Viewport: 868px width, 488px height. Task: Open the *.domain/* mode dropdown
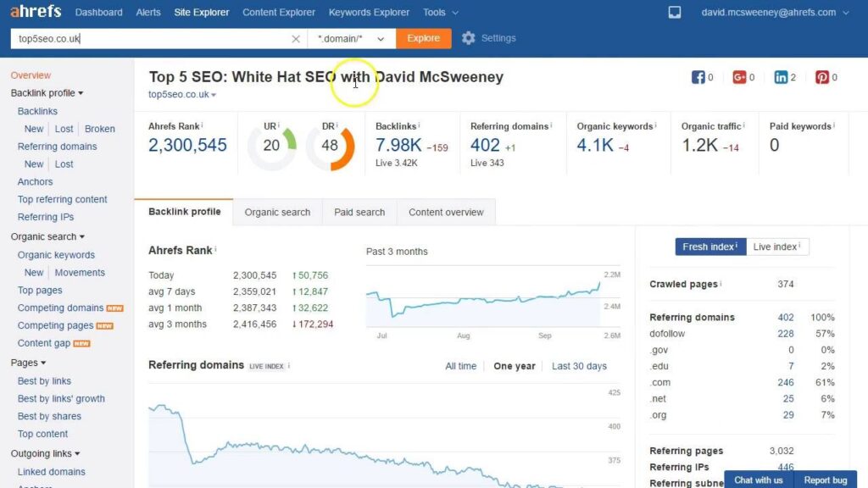[x=352, y=39]
